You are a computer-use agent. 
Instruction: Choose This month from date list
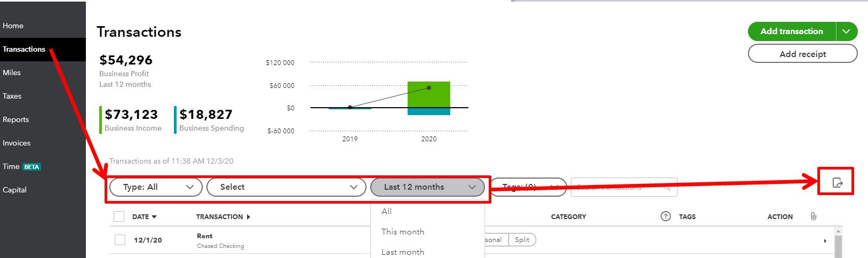pos(403,232)
